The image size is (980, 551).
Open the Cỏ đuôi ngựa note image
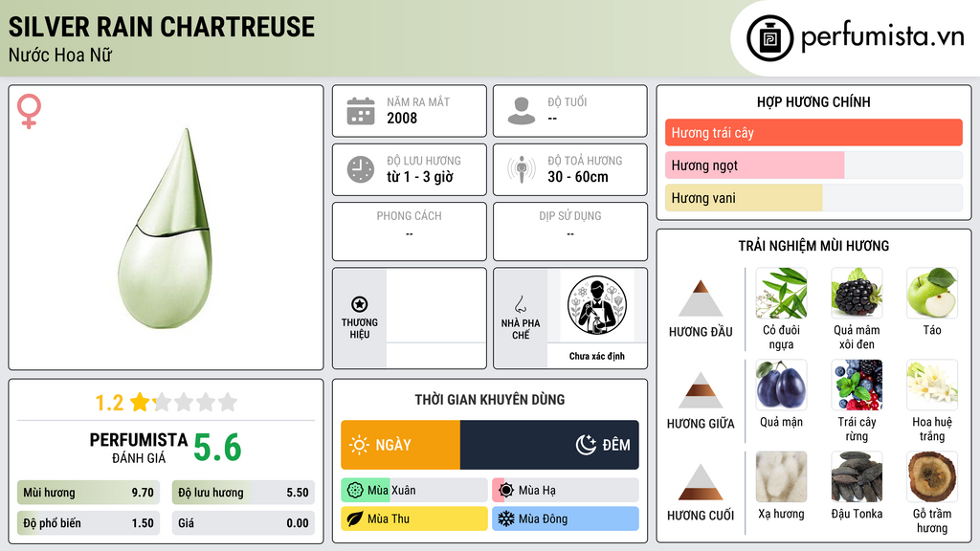coord(781,293)
